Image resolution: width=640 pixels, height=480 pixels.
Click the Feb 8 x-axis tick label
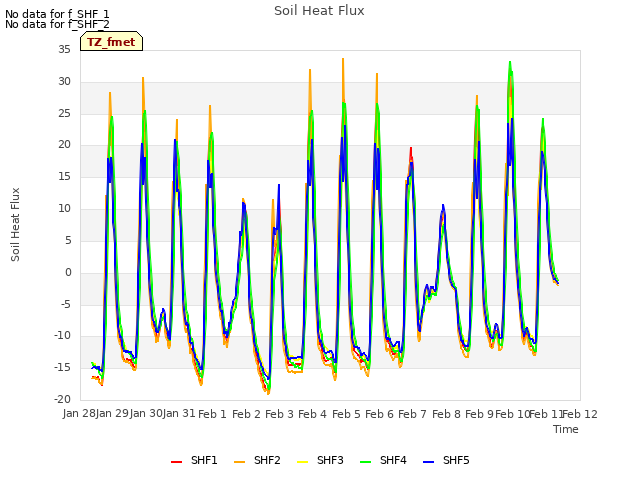click(x=446, y=414)
